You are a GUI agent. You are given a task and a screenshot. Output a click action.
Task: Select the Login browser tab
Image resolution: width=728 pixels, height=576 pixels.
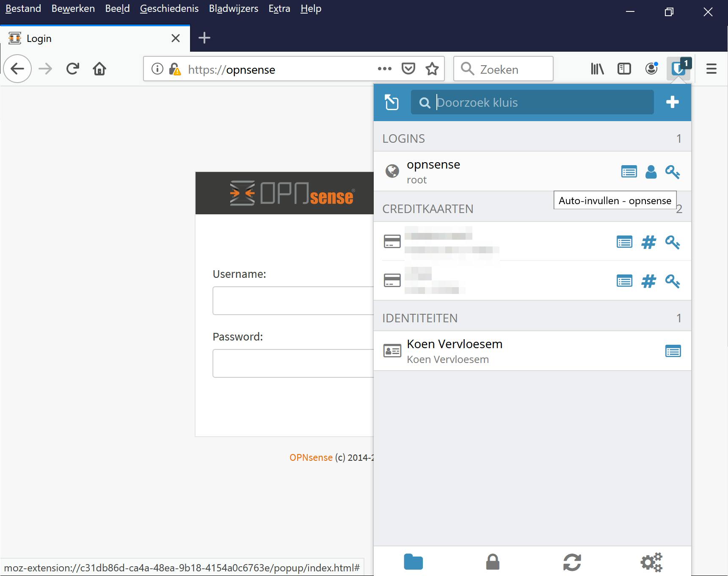95,39
